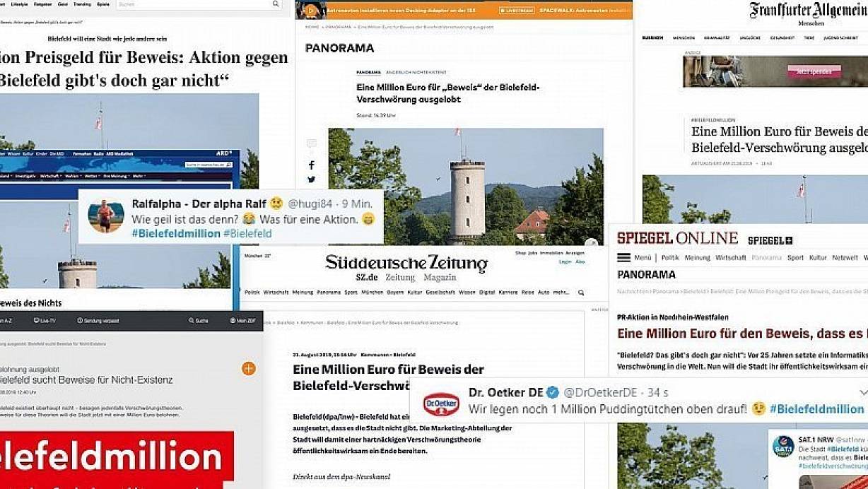
Task: Open 'Mein ZDF' in the ZDF bar
Action: click(242, 320)
